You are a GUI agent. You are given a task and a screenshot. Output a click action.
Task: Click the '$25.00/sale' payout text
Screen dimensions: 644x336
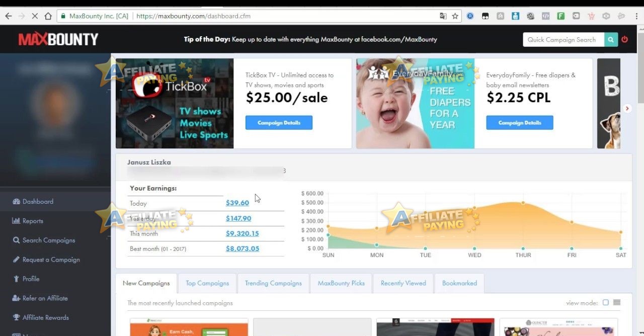point(287,98)
